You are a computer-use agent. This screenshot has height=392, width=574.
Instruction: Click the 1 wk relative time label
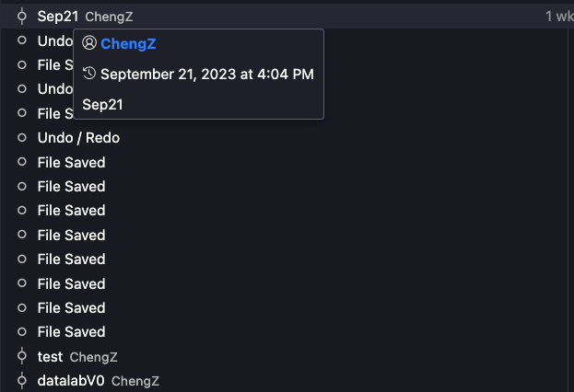pyautogui.click(x=559, y=17)
